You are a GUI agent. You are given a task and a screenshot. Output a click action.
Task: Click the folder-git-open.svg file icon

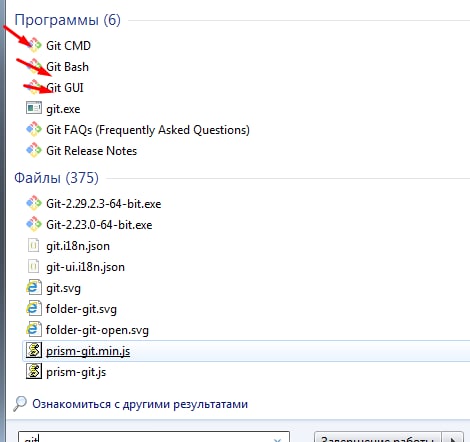click(34, 330)
